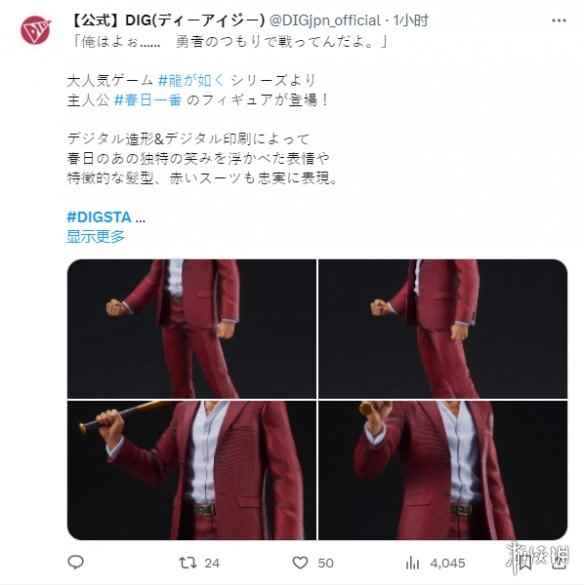
Task: Open the 【公式】DIG display name
Action: coord(167,21)
